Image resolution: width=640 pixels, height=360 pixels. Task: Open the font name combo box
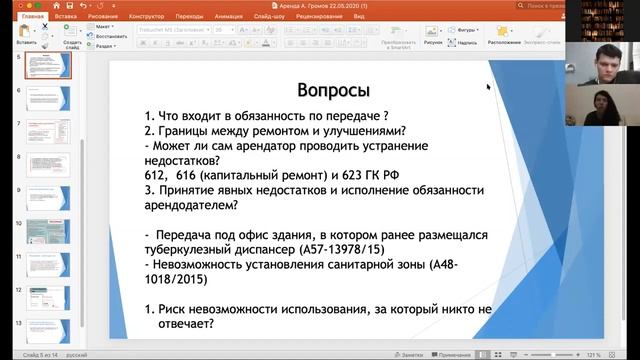coord(174,30)
